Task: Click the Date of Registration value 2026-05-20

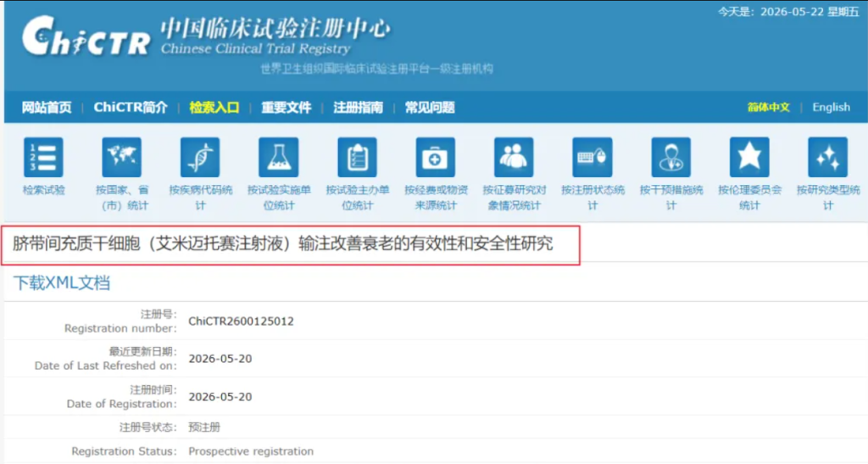Action: pyautogui.click(x=220, y=397)
